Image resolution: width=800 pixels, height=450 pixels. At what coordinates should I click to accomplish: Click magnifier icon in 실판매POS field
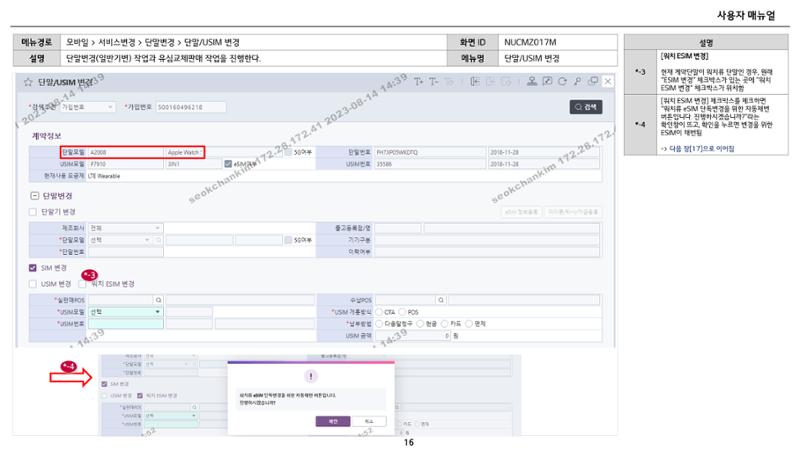[x=159, y=300]
